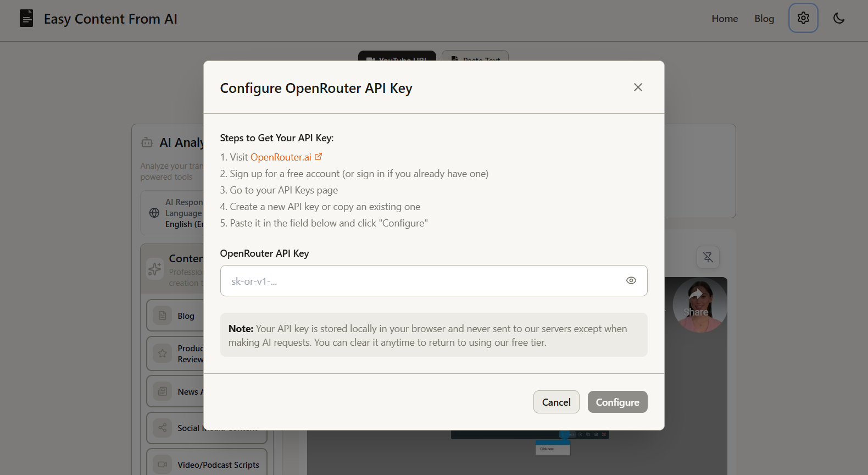Screen dimensions: 868x475
Task: Click the camera icon for Video/Podcast Scripts
Action: click(x=162, y=465)
